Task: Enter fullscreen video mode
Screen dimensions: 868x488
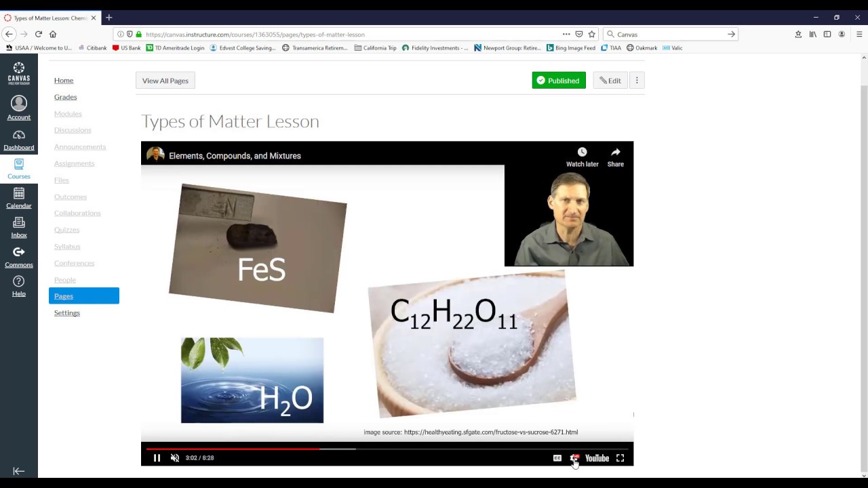Action: (620, 458)
